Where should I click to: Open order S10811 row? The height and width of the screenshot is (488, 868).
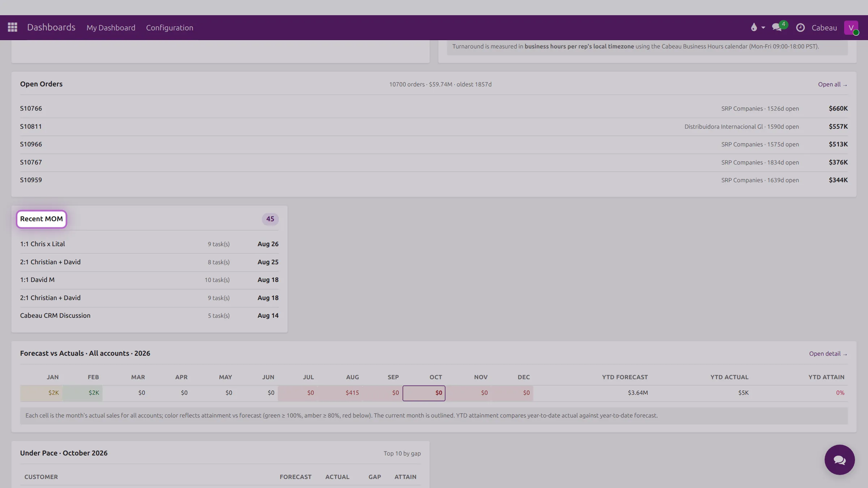tap(434, 127)
